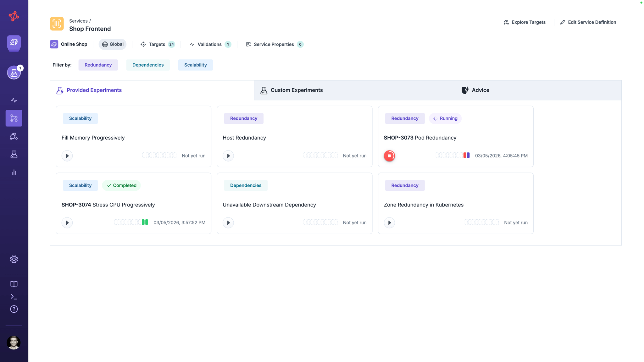Open the user avatar at sidebar bottom
The width and height of the screenshot is (644, 362).
(14, 343)
